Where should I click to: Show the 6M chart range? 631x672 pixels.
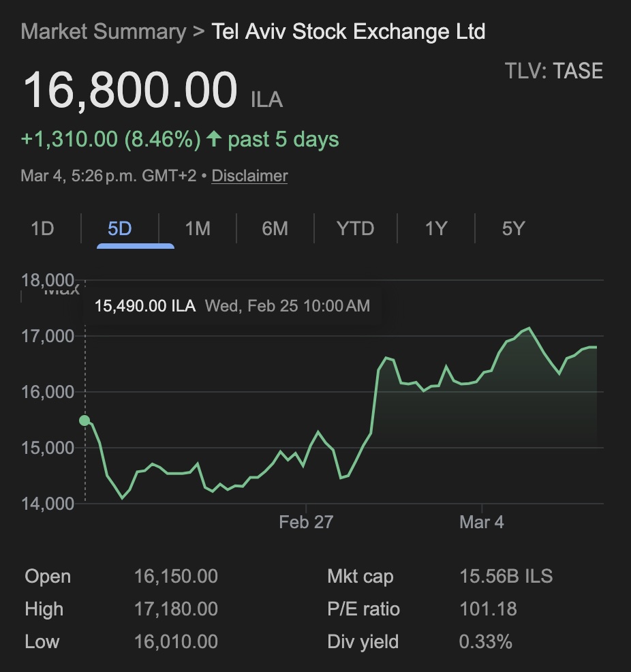275,228
